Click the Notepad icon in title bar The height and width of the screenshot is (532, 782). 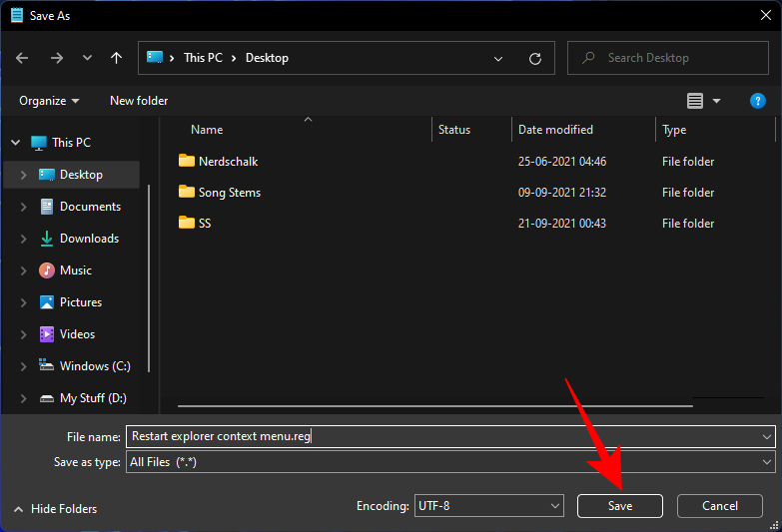[17, 15]
